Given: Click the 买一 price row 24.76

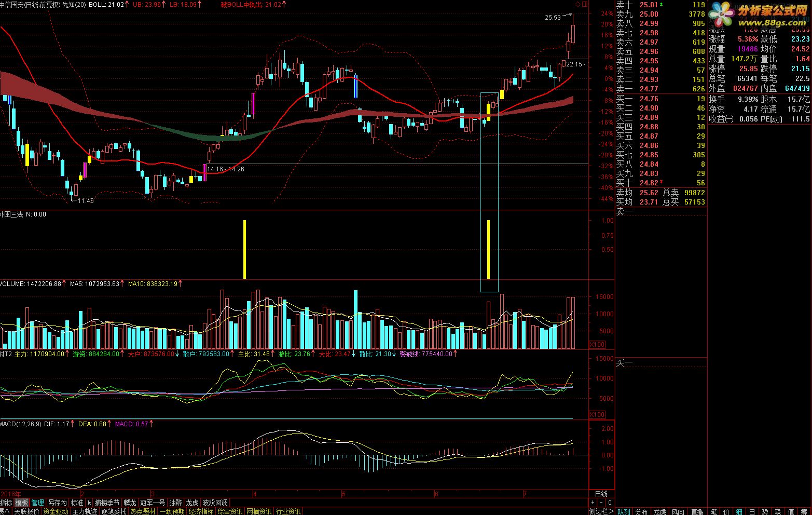Looking at the screenshot, I should click(x=660, y=99).
